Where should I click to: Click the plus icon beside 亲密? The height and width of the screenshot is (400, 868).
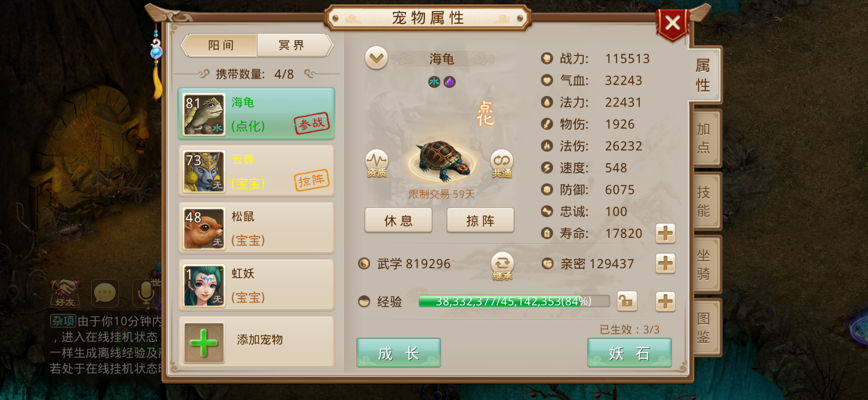coord(665,264)
